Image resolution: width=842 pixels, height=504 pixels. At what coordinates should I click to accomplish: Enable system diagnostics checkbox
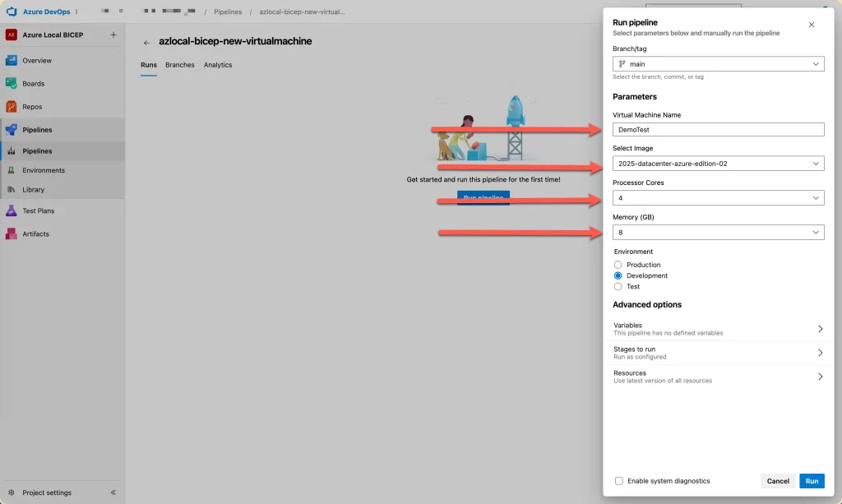(x=619, y=481)
